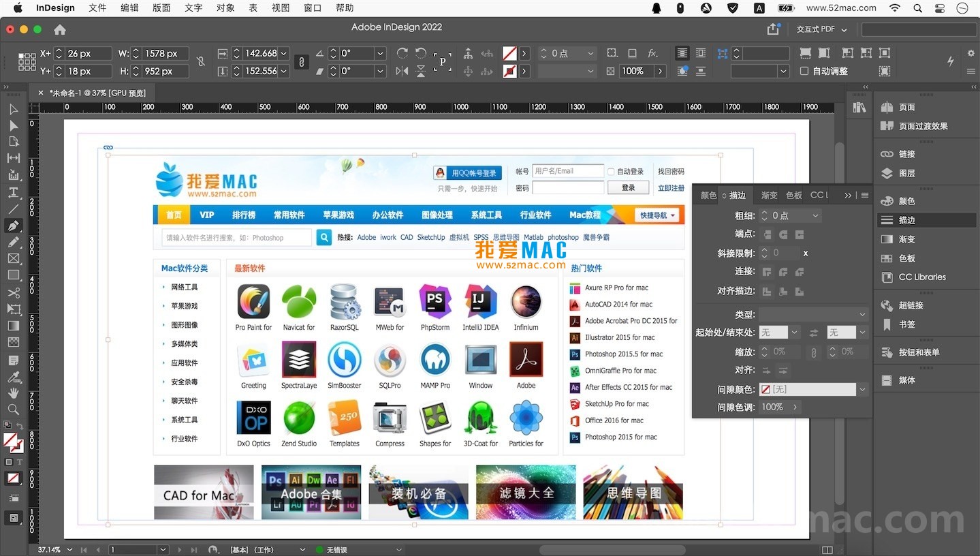Open the 间隙颜色 dropdown
Screen dimensions: 980x556
tap(863, 389)
